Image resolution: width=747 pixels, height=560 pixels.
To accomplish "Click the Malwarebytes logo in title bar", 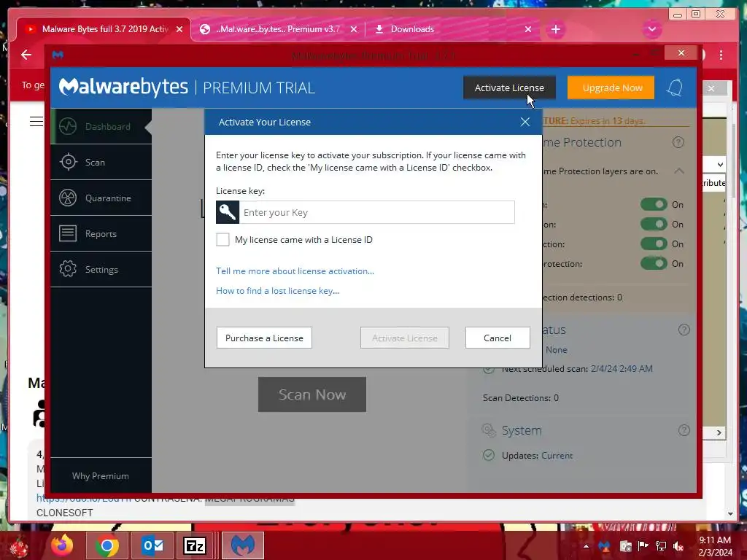I will click(x=58, y=55).
